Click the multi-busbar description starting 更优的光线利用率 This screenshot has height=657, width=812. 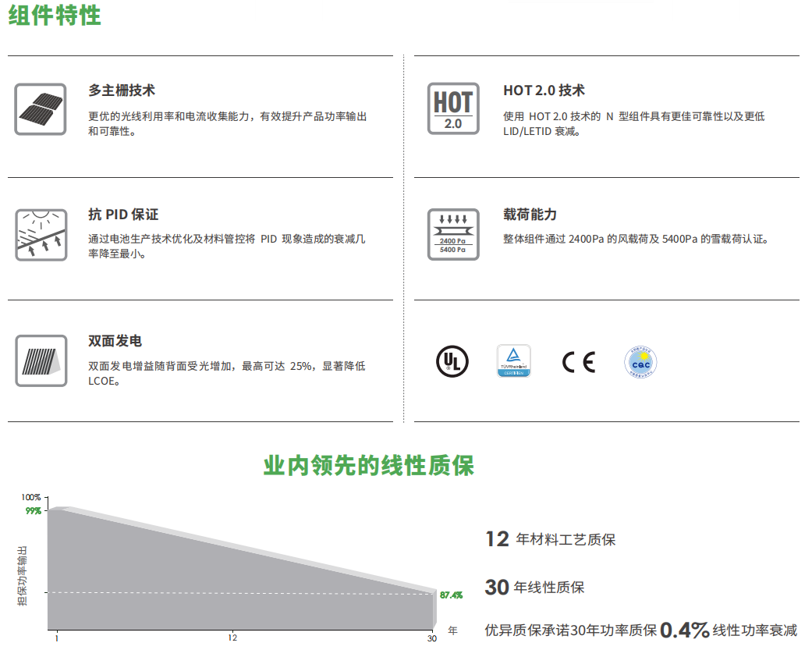[x=227, y=124]
